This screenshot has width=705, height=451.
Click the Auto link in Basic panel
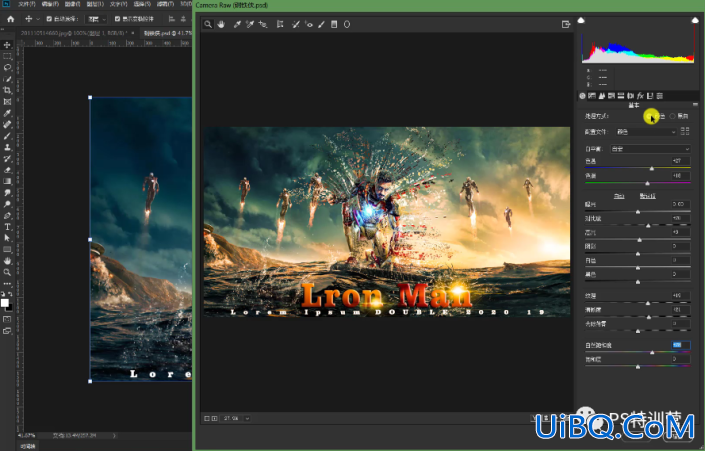click(619, 196)
